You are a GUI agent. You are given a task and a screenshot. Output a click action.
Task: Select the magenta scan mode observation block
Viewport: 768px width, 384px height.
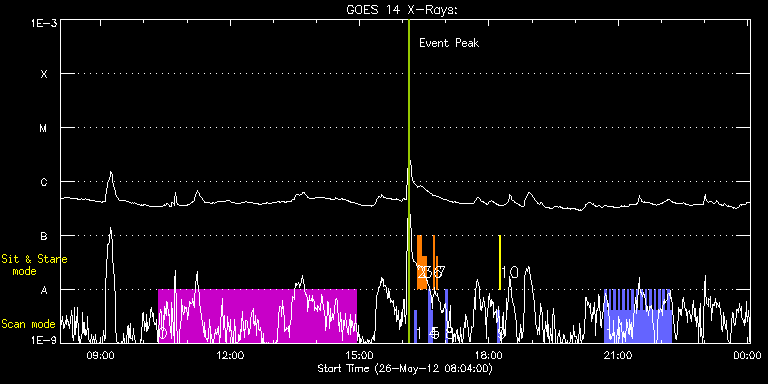[257, 315]
